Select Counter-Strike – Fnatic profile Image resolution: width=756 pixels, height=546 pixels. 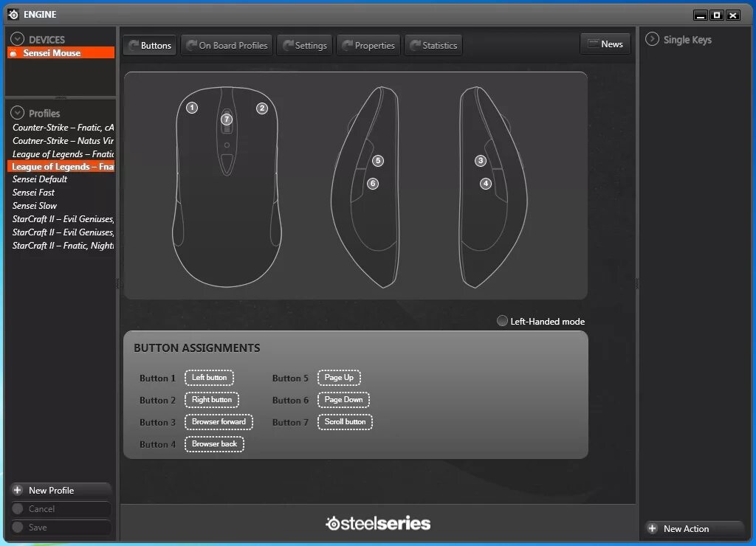pyautogui.click(x=63, y=127)
